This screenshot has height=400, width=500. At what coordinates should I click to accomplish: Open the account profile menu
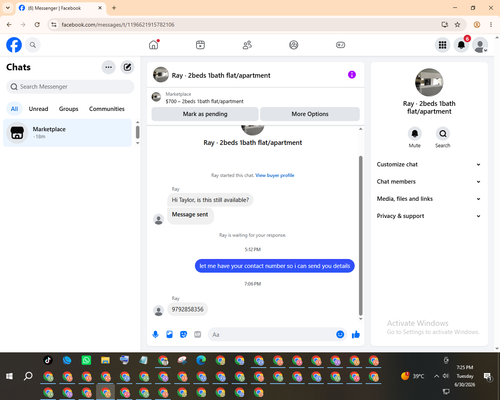click(x=480, y=45)
